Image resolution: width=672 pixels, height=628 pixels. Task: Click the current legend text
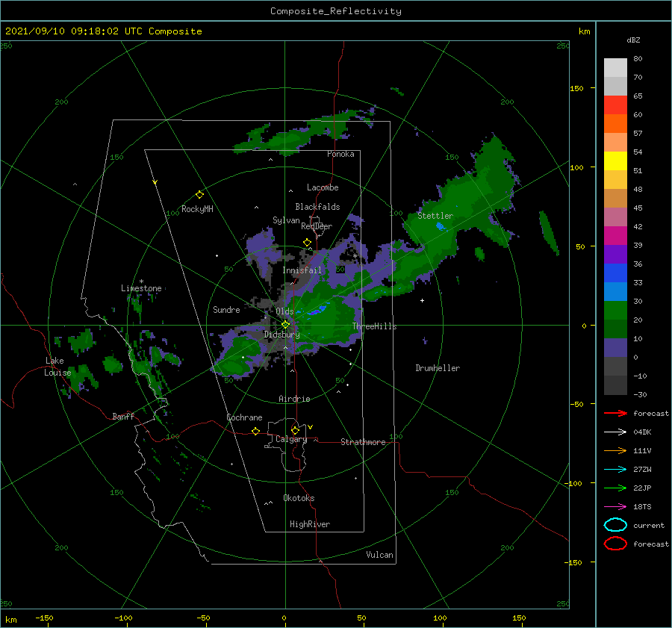pyautogui.click(x=648, y=525)
